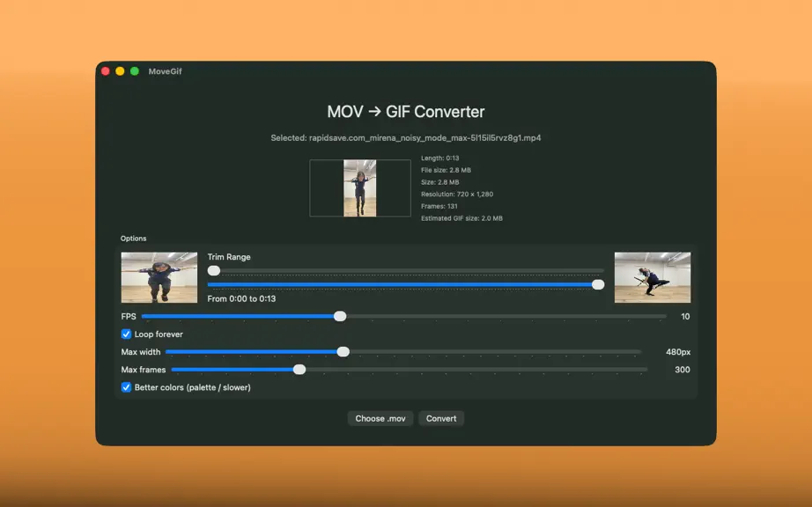Close the MoveGif window with red button
Viewport: 812px width, 507px height.
click(106, 71)
